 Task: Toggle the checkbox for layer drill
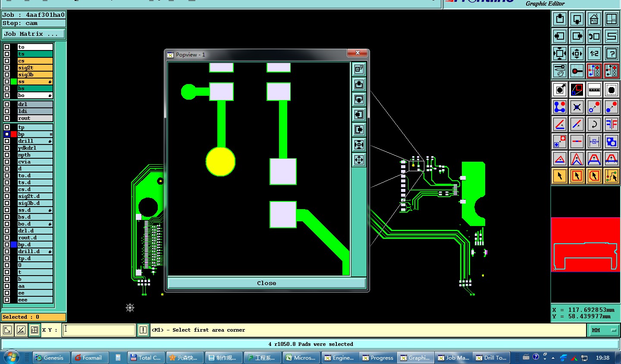[x=7, y=141]
